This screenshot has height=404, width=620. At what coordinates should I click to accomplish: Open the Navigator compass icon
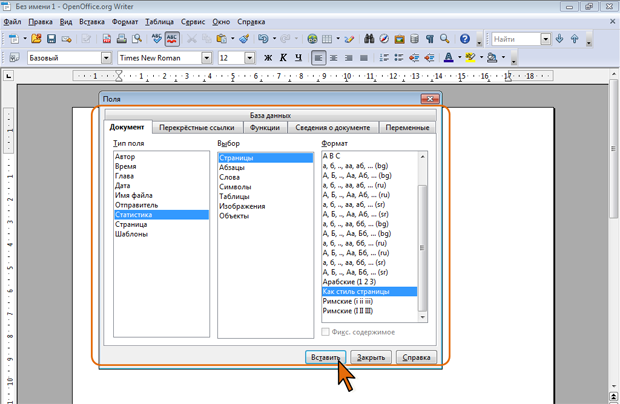(x=384, y=39)
